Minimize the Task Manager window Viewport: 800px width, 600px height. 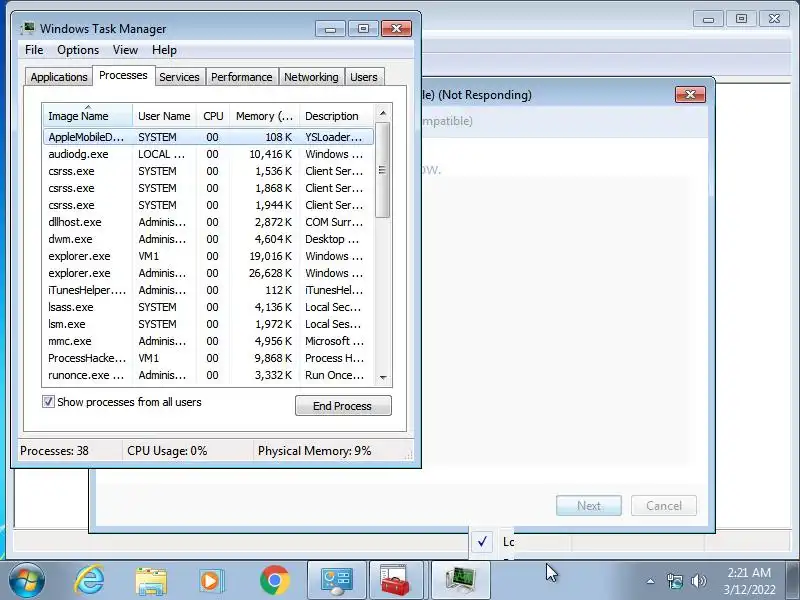331,29
